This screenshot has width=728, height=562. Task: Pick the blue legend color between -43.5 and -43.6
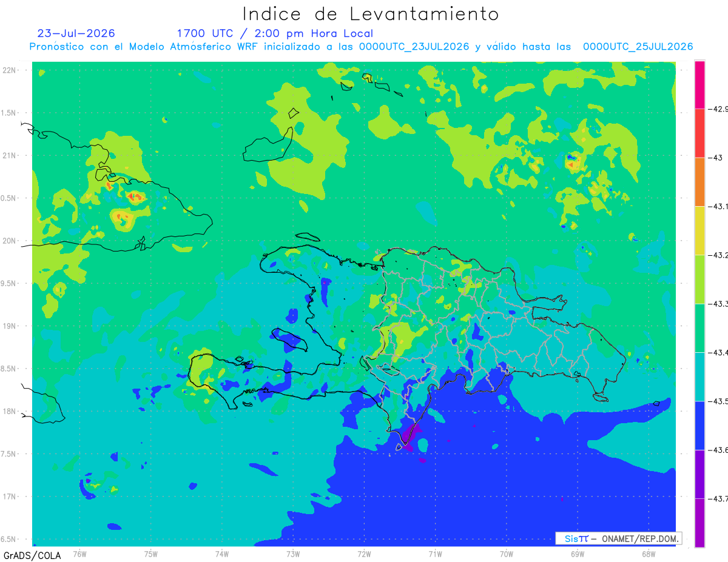(699, 425)
